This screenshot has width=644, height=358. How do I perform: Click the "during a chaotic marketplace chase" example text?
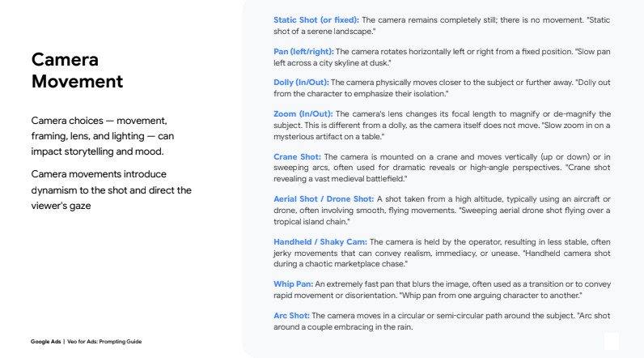[340, 263]
